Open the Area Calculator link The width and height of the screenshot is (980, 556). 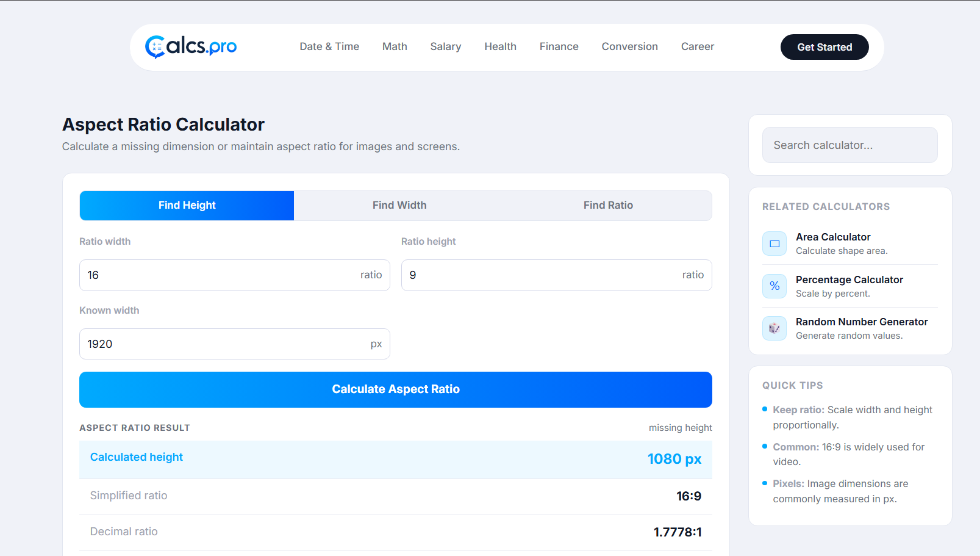[833, 237]
